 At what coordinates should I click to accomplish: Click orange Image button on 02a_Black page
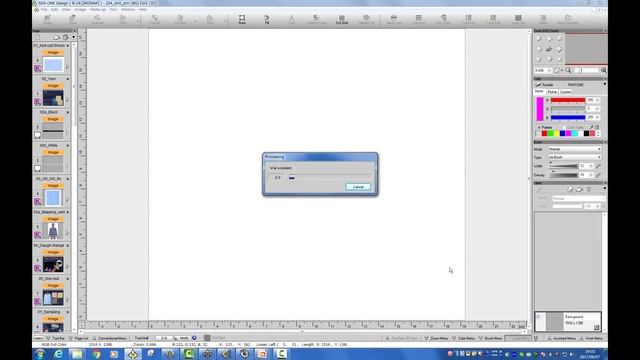pyautogui.click(x=53, y=119)
